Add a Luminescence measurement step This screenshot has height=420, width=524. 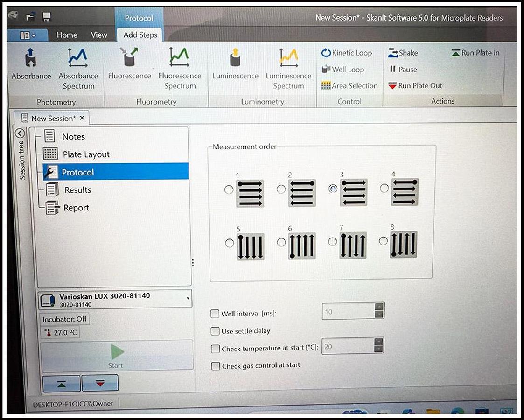235,64
